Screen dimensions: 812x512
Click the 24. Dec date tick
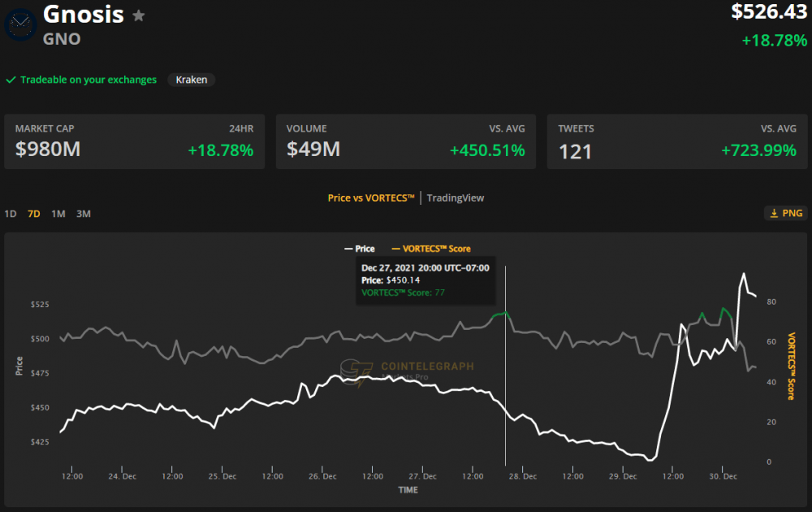(123, 476)
